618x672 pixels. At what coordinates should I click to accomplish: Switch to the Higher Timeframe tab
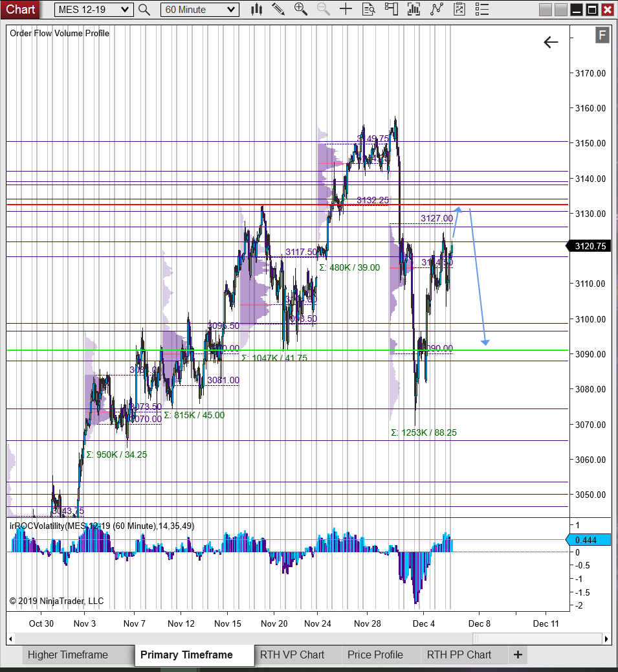click(x=78, y=655)
